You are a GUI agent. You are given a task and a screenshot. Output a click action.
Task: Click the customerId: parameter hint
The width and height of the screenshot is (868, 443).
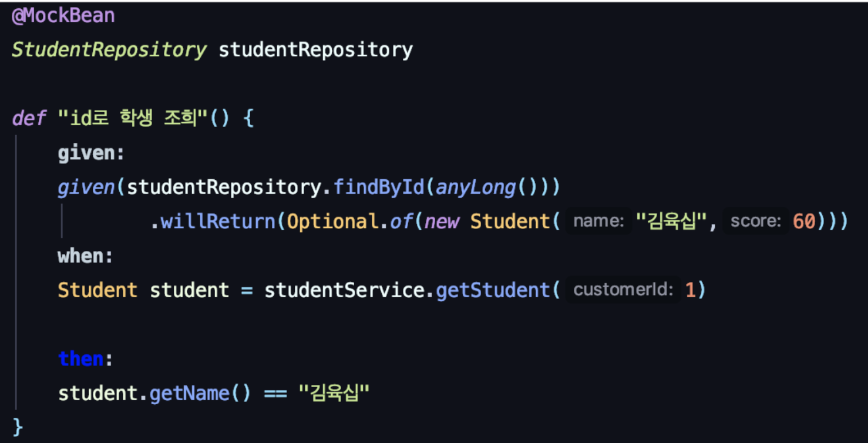pos(623,290)
